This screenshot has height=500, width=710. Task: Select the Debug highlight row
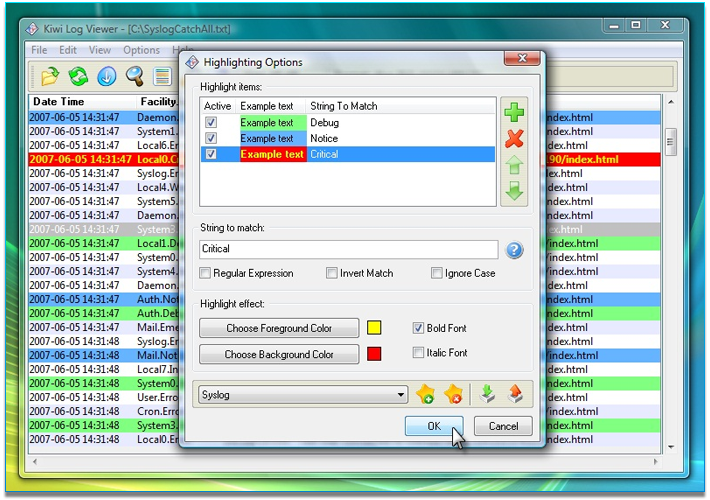tap(348, 122)
